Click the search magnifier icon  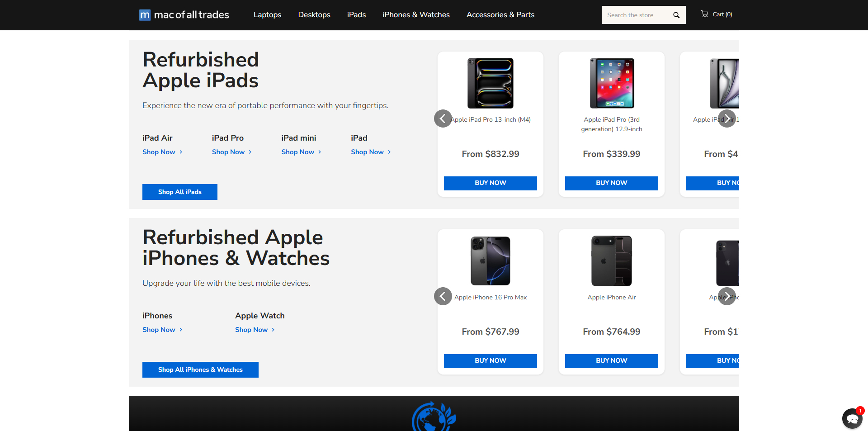click(676, 15)
